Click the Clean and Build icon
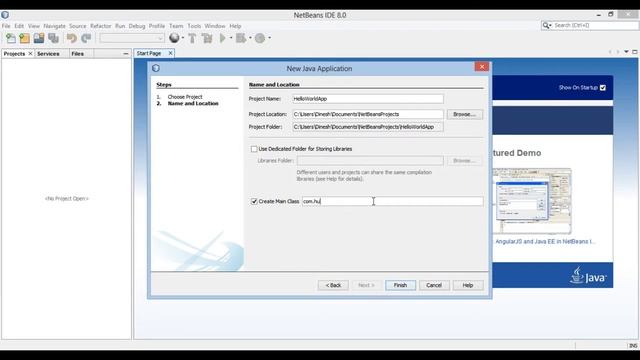 [x=207, y=38]
